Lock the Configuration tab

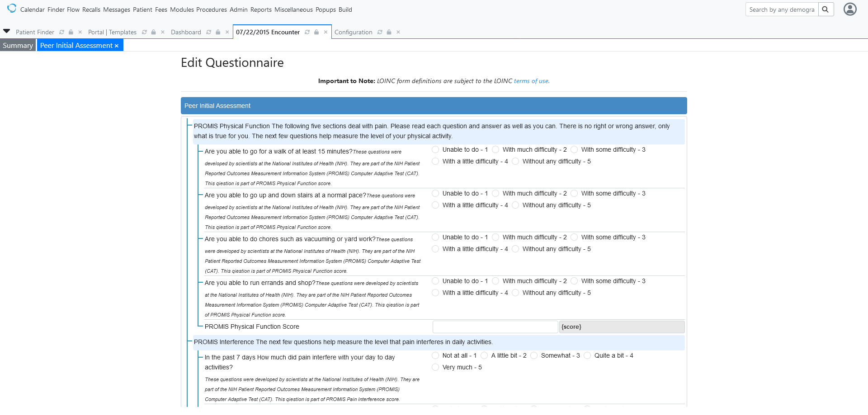click(389, 32)
